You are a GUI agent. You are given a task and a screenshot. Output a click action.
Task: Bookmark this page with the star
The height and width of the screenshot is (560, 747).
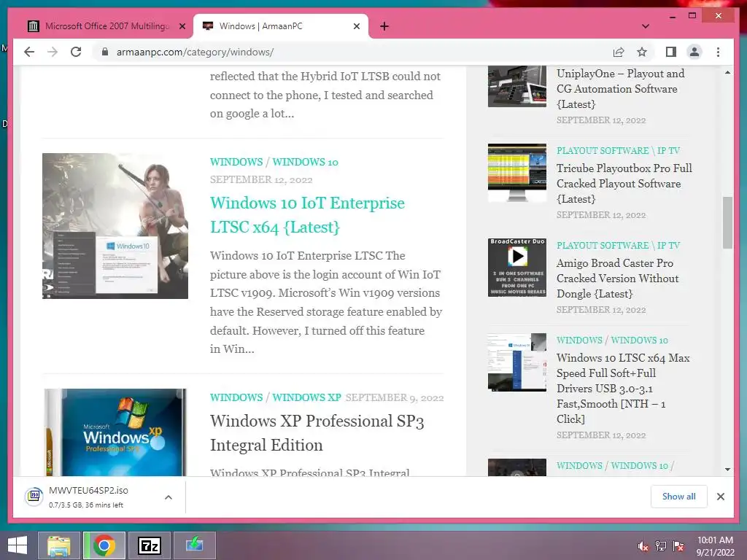642,52
